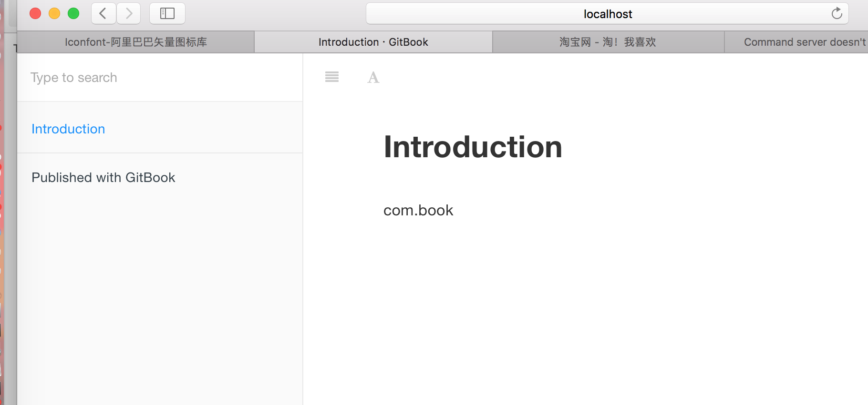Minimize window with the yellow button
The width and height of the screenshot is (868, 405).
tap(54, 13)
